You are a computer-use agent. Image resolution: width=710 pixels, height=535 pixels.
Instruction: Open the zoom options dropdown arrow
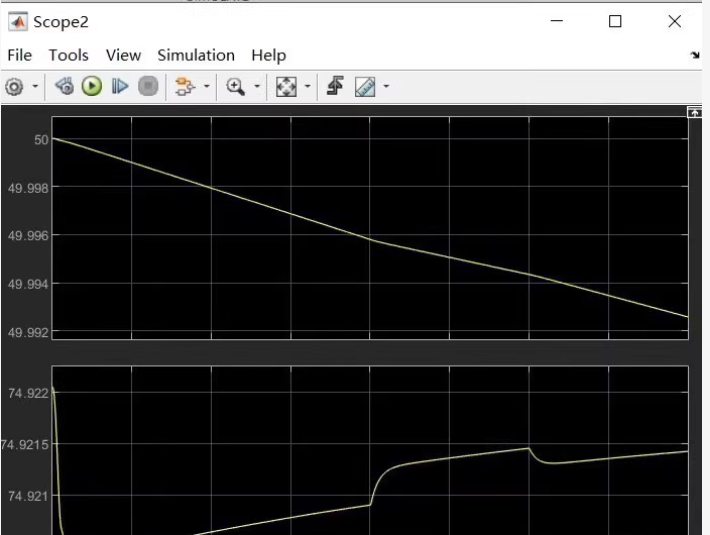(x=257, y=86)
